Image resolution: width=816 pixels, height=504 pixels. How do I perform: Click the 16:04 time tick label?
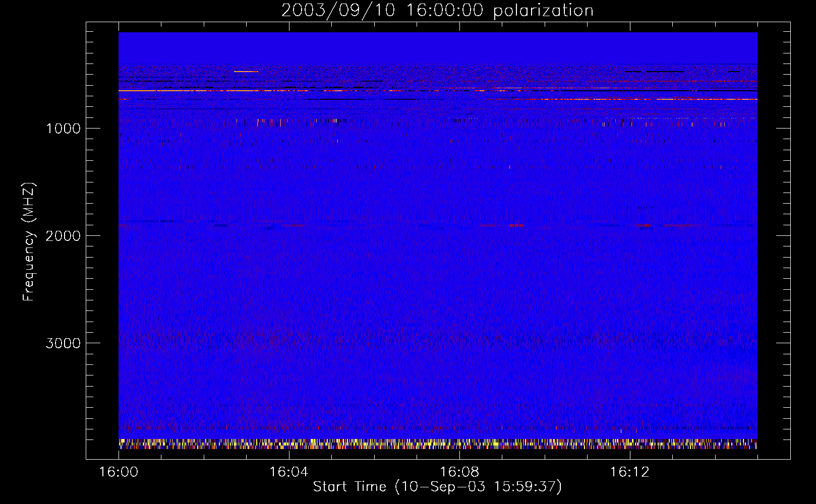(289, 472)
